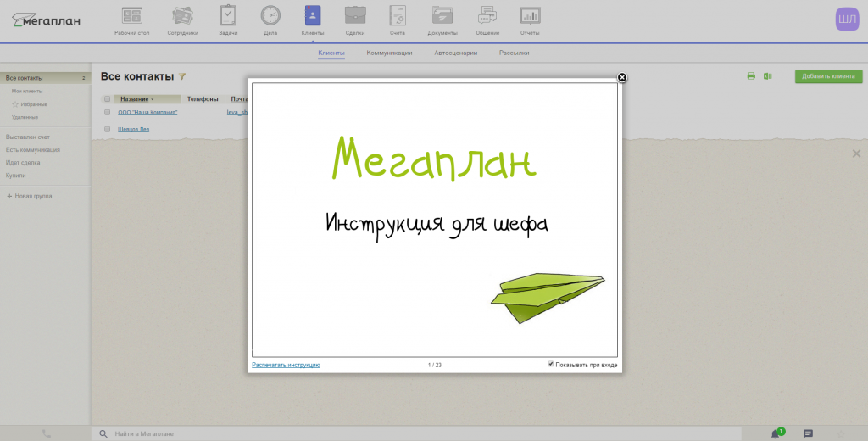
Task: Open the Общение chat section
Action: [x=487, y=21]
